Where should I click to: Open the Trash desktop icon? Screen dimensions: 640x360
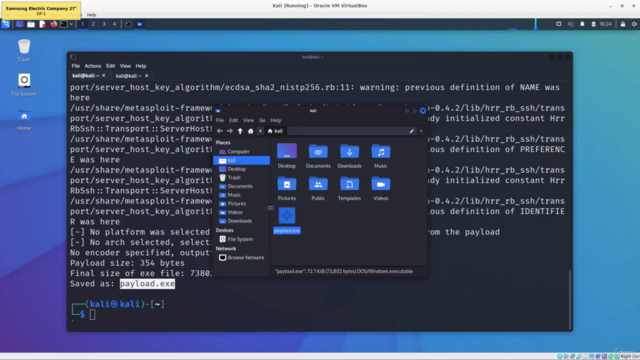[24, 50]
